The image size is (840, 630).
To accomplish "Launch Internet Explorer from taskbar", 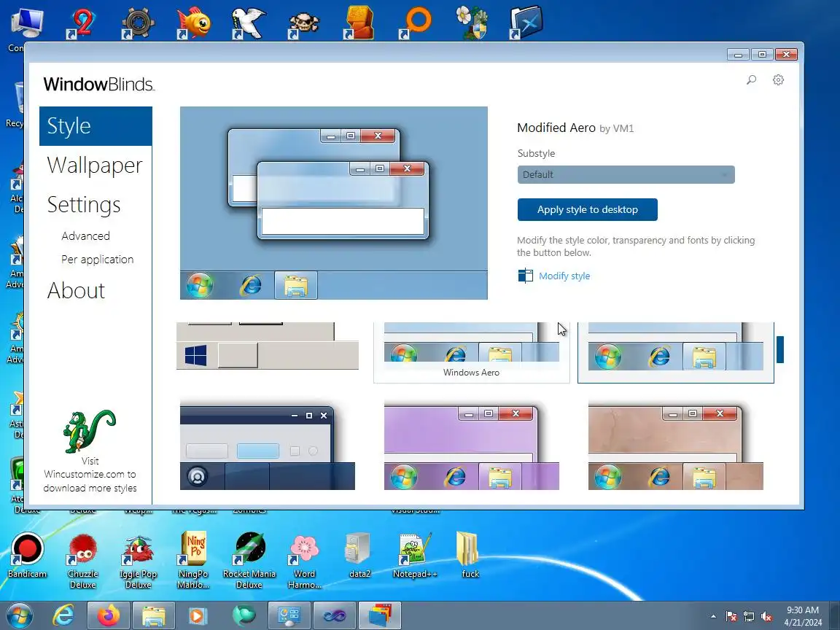I will pos(63,615).
